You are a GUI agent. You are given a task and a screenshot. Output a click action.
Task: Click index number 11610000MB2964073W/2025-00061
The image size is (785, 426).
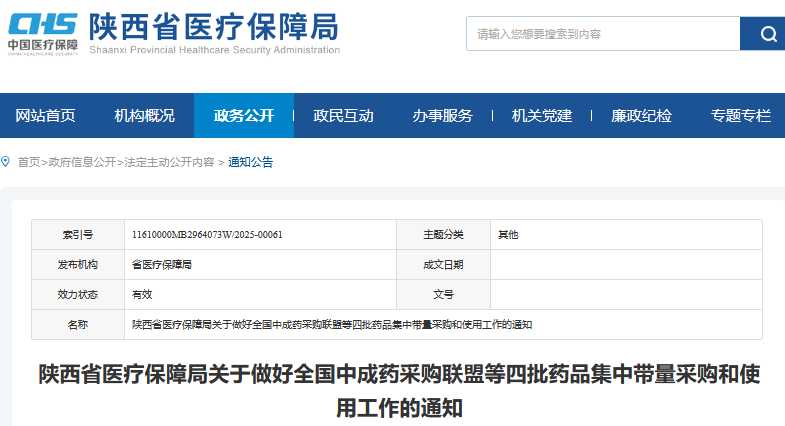tap(207, 234)
